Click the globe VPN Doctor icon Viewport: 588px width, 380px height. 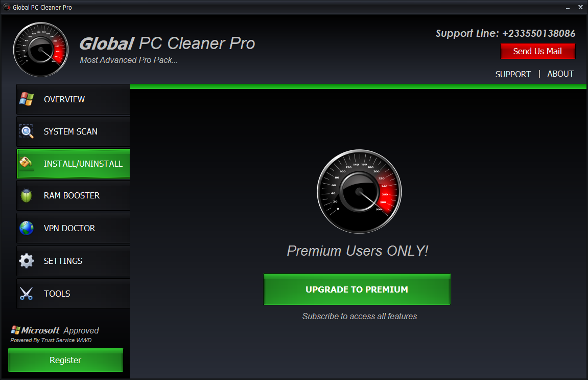[27, 228]
